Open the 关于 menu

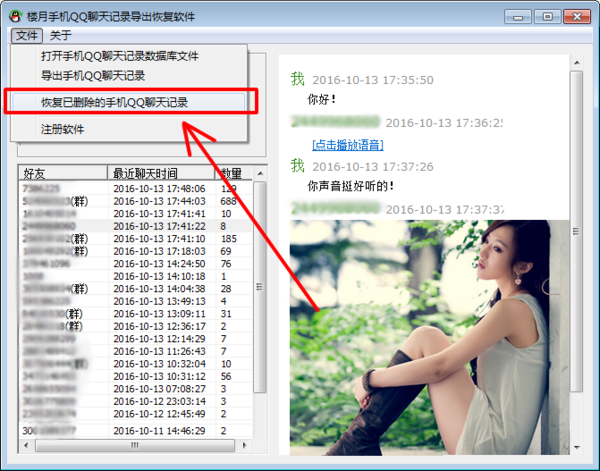pos(60,35)
